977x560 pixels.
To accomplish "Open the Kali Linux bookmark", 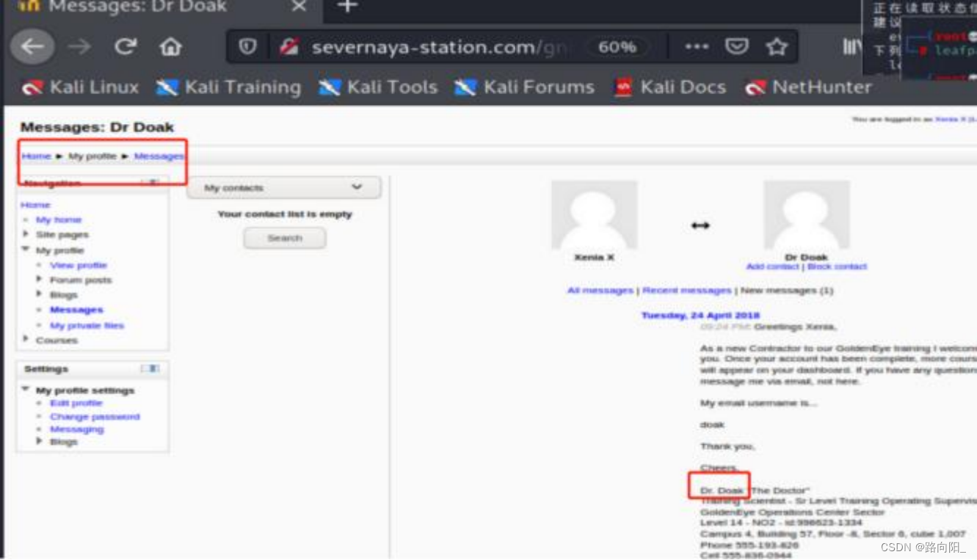I will (x=80, y=87).
